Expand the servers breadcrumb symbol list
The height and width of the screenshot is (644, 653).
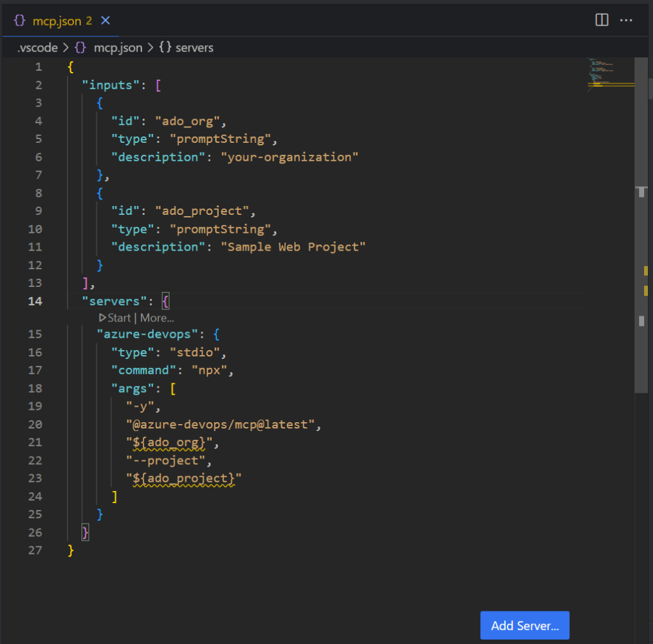[194, 48]
